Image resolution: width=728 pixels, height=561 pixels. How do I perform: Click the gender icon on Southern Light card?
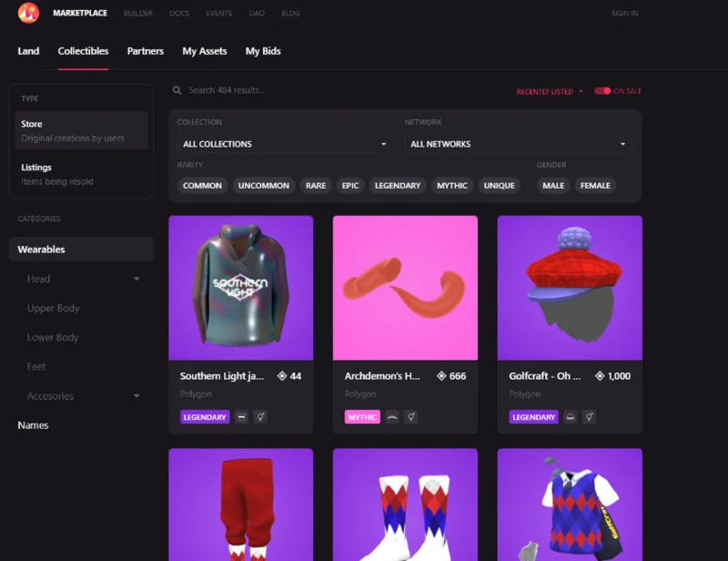coord(261,417)
